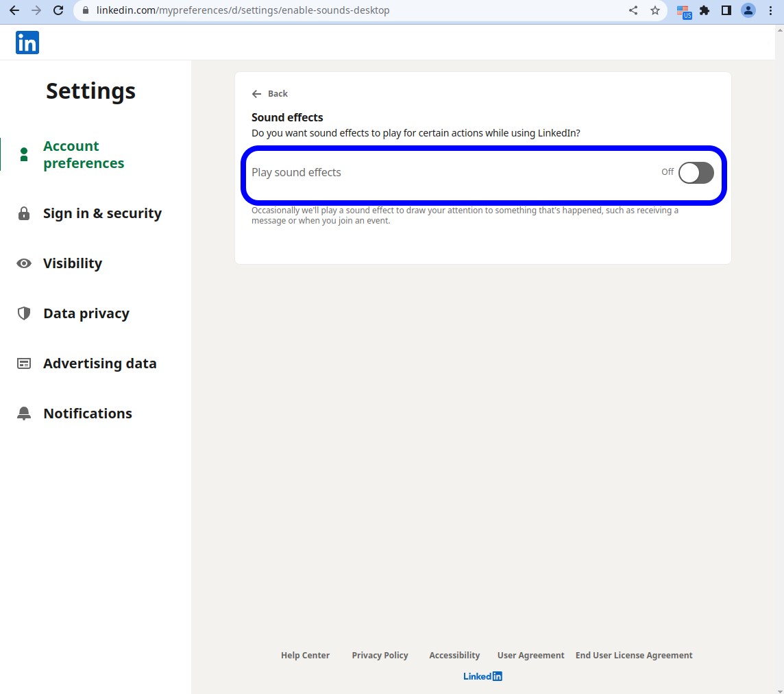The width and height of the screenshot is (784, 694).
Task: Open the Chrome three-dot menu
Action: [770, 10]
